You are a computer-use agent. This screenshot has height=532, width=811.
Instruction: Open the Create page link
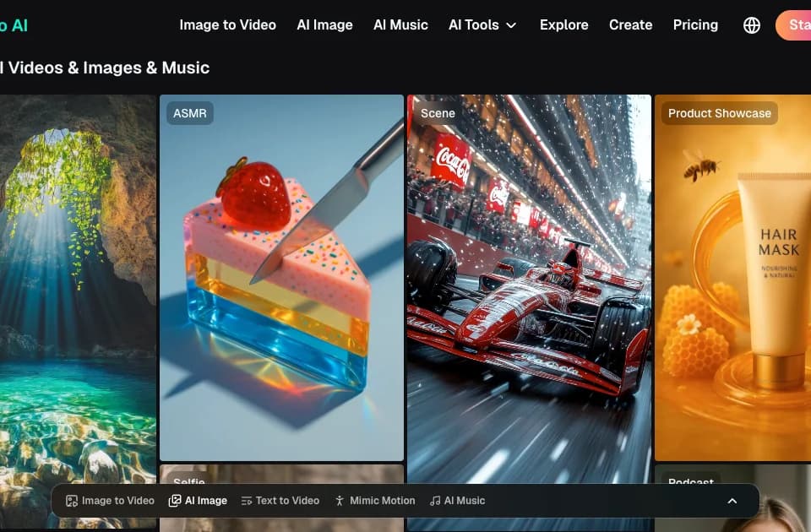630,24
